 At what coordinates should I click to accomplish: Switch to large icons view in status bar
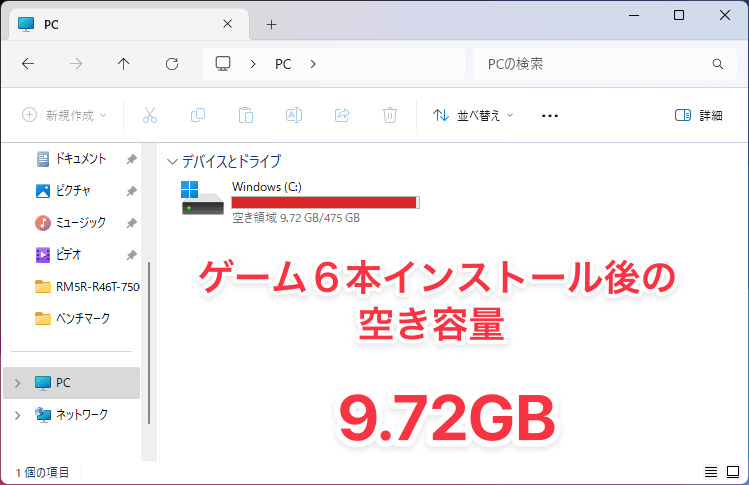(x=733, y=472)
